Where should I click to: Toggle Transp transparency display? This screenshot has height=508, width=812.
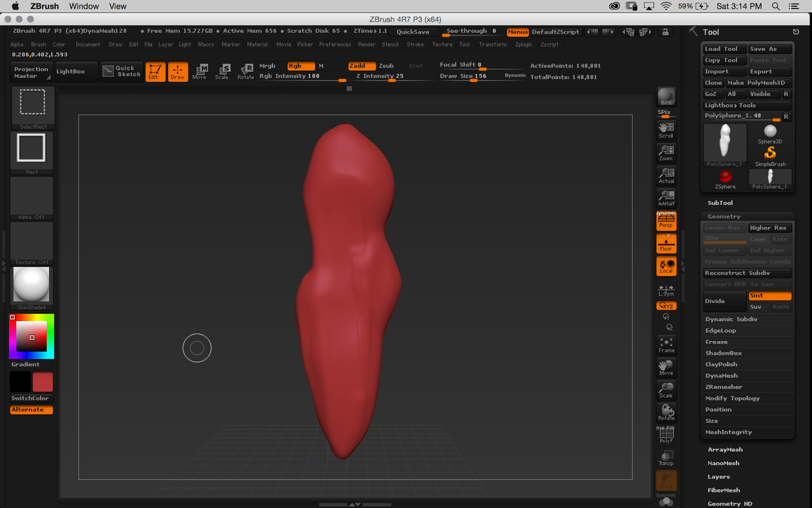(666, 457)
